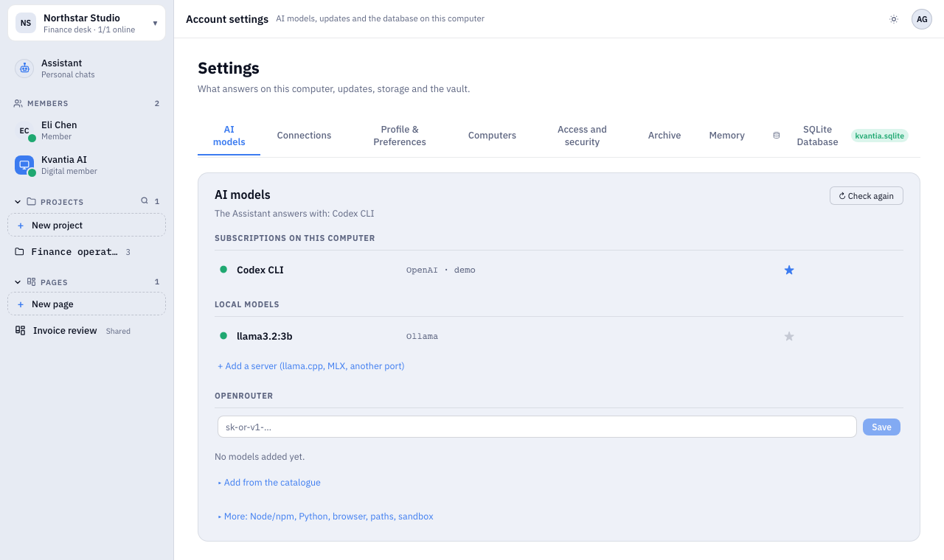Click the database icon beside SQLite Database
944x560 pixels.
pos(776,136)
